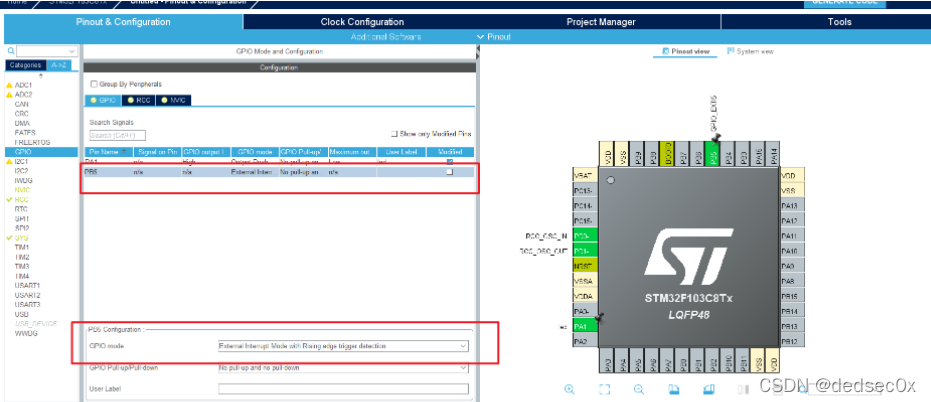The image size is (931, 402).
Task: Switch to the NVIC configuration tab
Action: coord(174,100)
